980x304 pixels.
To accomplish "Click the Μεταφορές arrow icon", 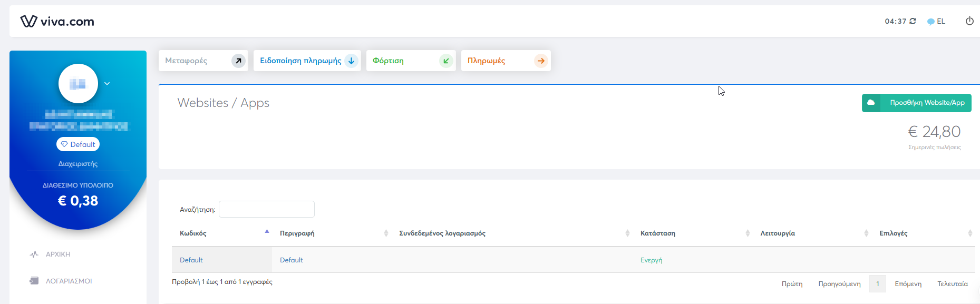I will pos(238,61).
